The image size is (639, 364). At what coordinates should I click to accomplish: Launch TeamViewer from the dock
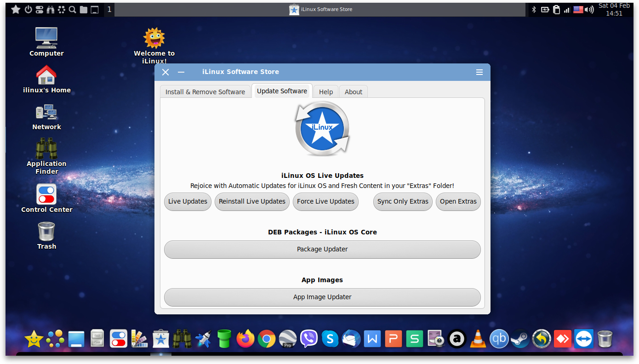584,339
